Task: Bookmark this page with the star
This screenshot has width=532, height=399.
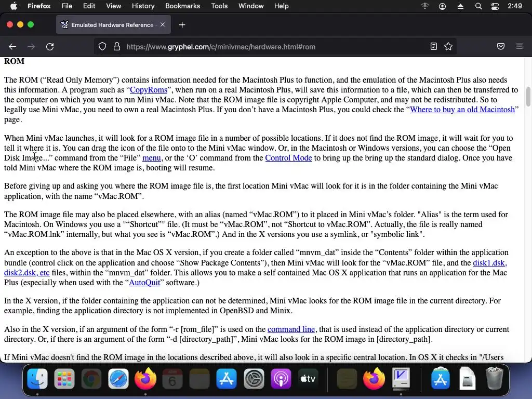Action: pos(448,46)
